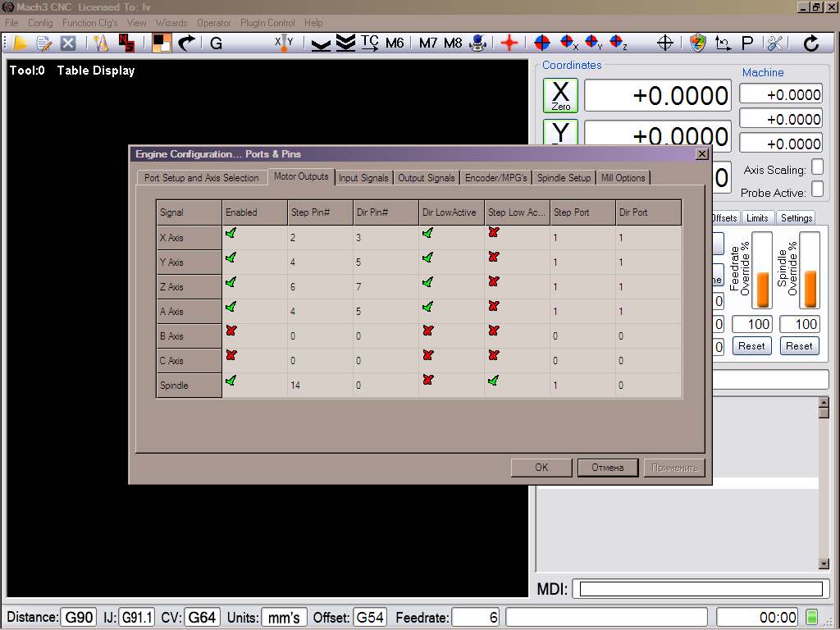840x630 pixels.
Task: Switch to the Output Signals tab
Action: tap(427, 178)
